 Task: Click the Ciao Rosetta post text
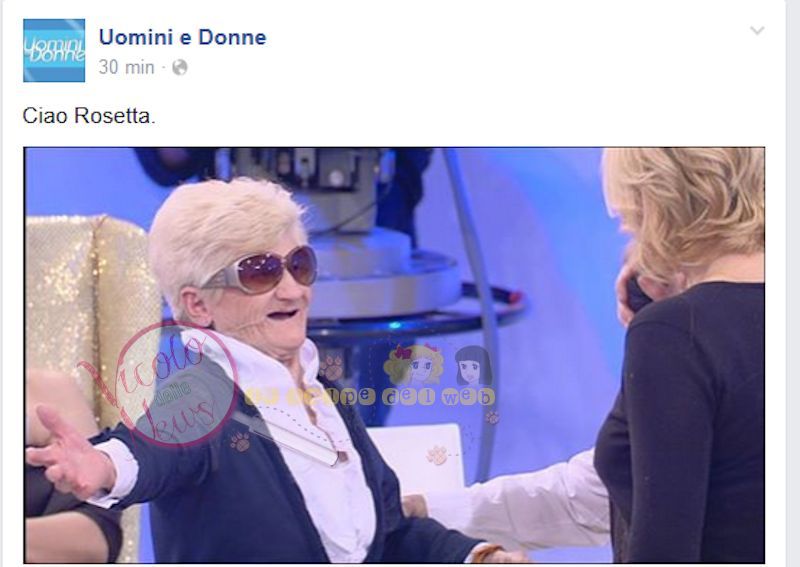pos(89,116)
